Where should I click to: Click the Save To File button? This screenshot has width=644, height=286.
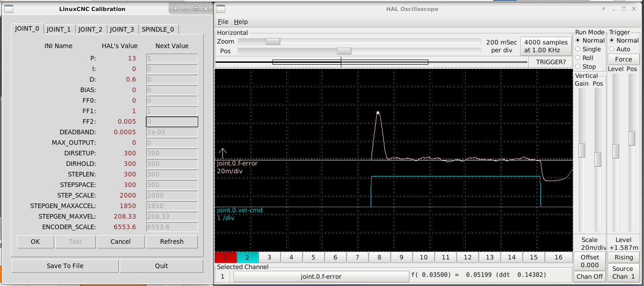(x=65, y=266)
